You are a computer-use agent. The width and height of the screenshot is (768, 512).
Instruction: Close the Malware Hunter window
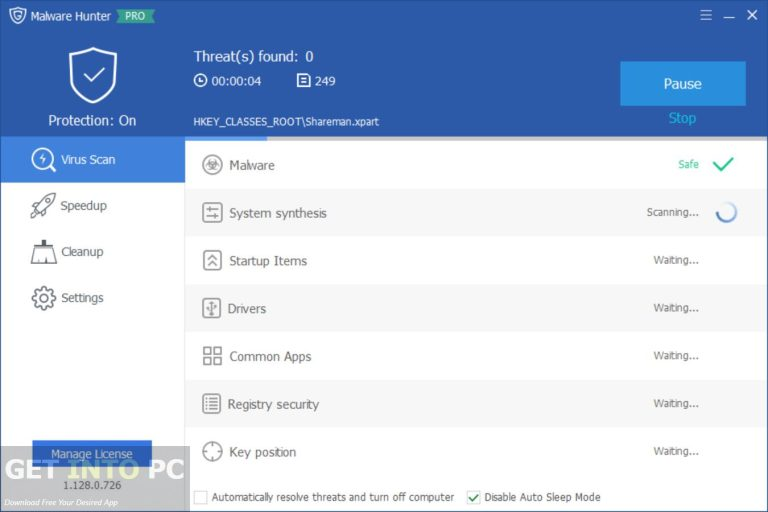752,15
